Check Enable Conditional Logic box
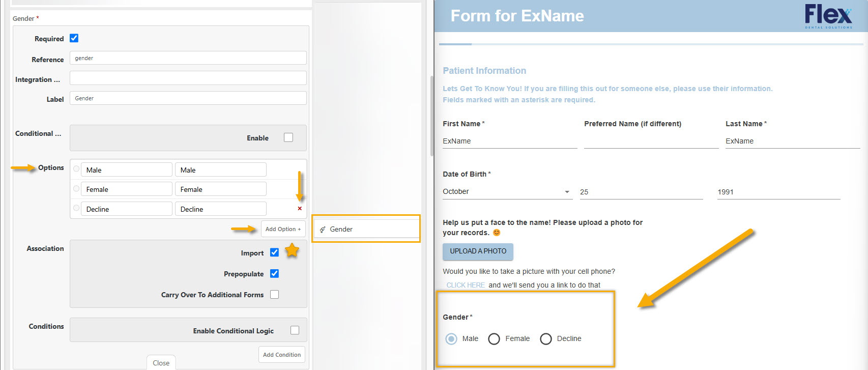The image size is (868, 370). pos(295,330)
